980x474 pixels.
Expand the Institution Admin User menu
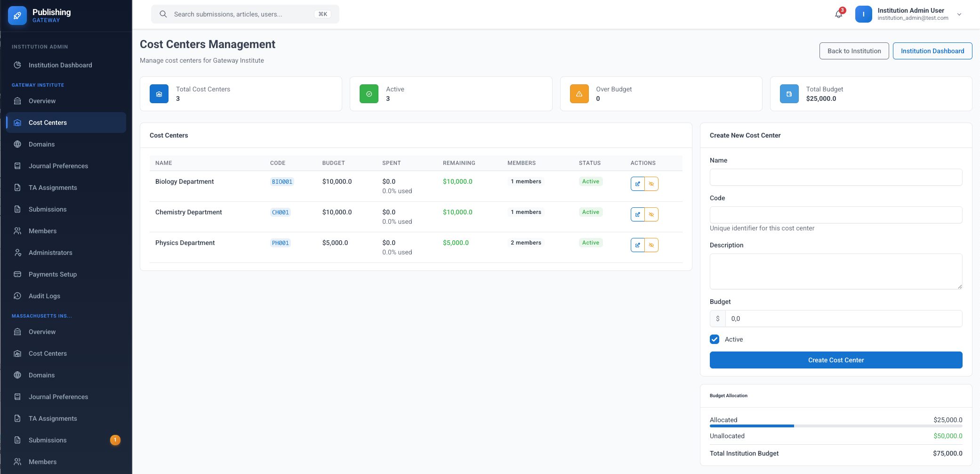(959, 14)
